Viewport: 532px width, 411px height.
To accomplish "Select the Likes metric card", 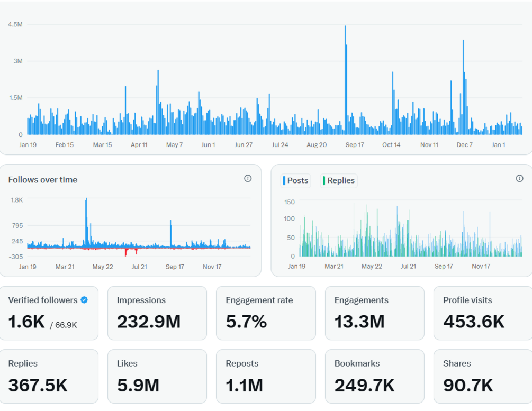I will click(x=157, y=377).
